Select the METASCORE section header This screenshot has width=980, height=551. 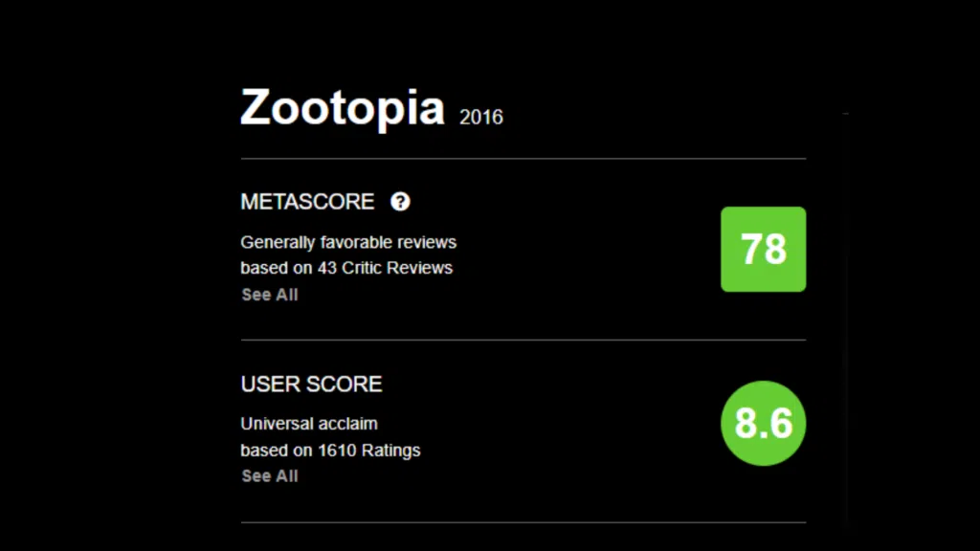pos(307,201)
